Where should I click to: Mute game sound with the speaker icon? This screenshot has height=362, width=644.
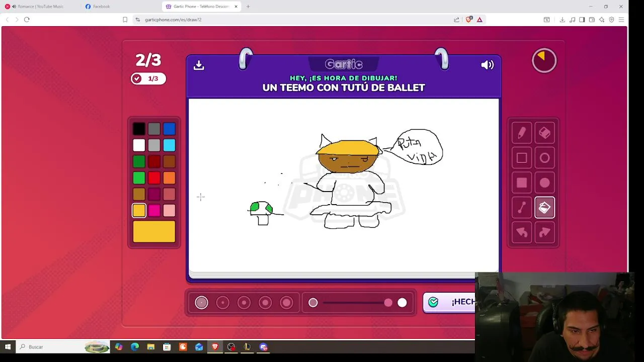(488, 65)
